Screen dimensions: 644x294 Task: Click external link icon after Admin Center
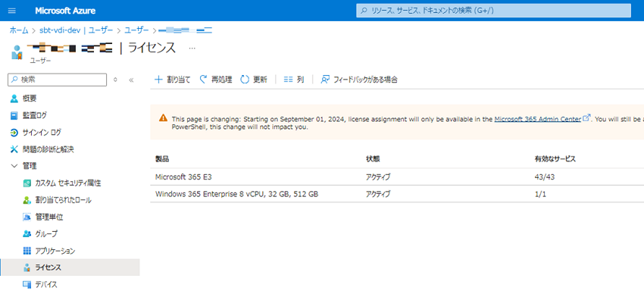586,118
